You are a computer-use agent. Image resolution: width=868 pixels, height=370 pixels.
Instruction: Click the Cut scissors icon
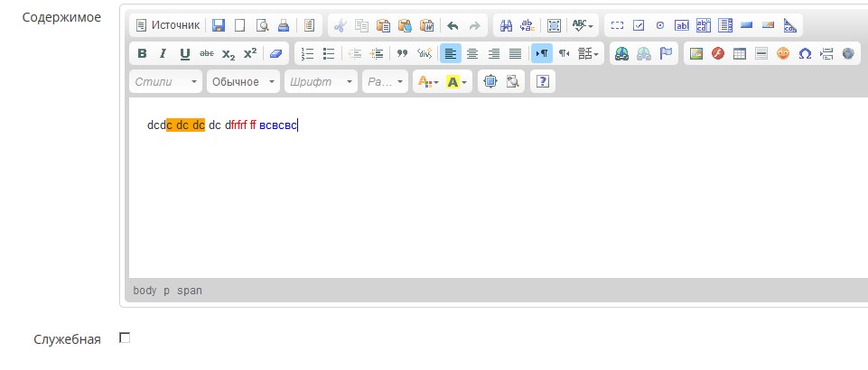coord(340,25)
